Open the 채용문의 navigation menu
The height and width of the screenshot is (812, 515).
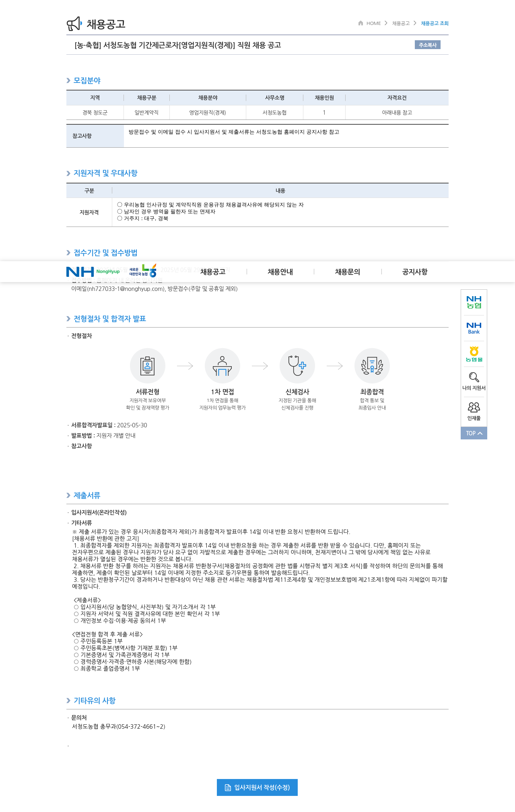tap(348, 272)
